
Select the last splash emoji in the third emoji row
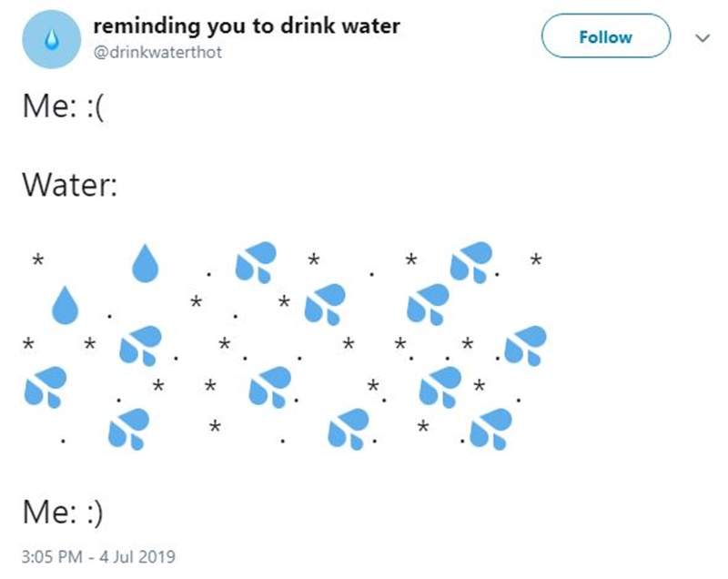coord(526,346)
